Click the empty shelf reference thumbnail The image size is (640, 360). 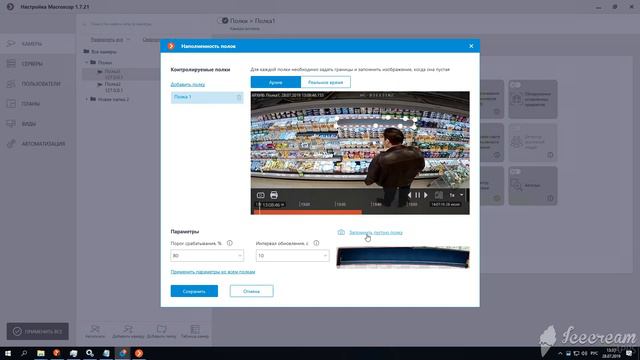click(x=403, y=258)
